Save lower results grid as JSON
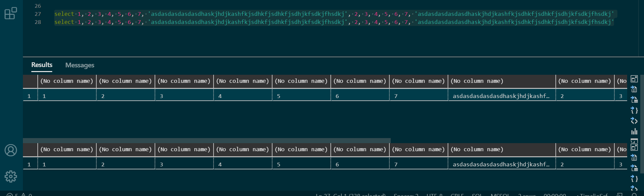 (634, 178)
